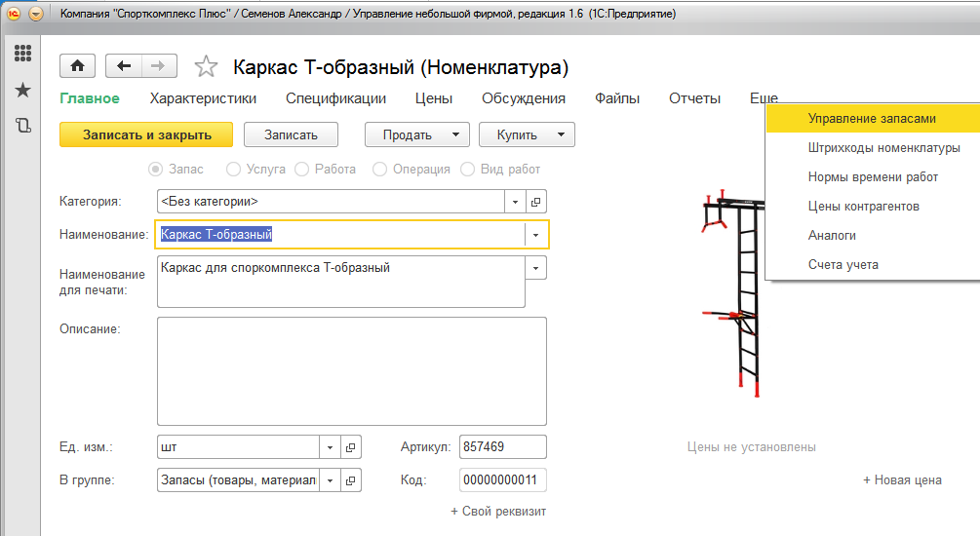
Task: Open В группе value form icon
Action: 351,480
